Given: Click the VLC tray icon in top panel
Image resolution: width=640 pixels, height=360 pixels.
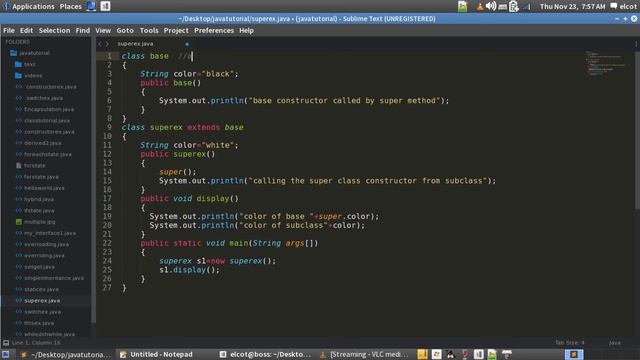Looking at the screenshot, I should click(x=480, y=7).
